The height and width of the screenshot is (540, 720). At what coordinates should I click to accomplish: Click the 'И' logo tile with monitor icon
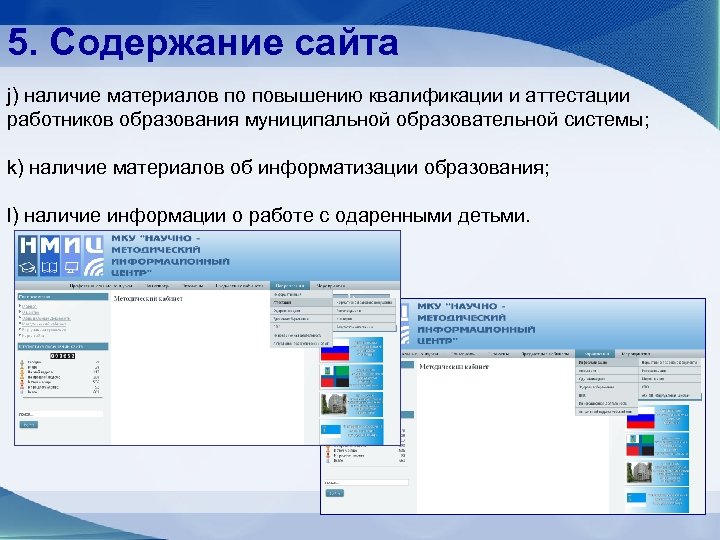click(72, 256)
